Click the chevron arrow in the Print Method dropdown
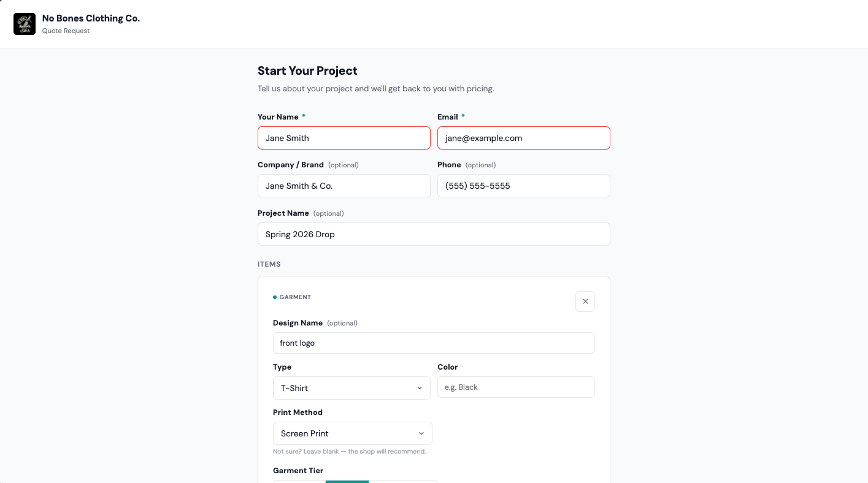Viewport: 868px width, 483px height. (421, 433)
